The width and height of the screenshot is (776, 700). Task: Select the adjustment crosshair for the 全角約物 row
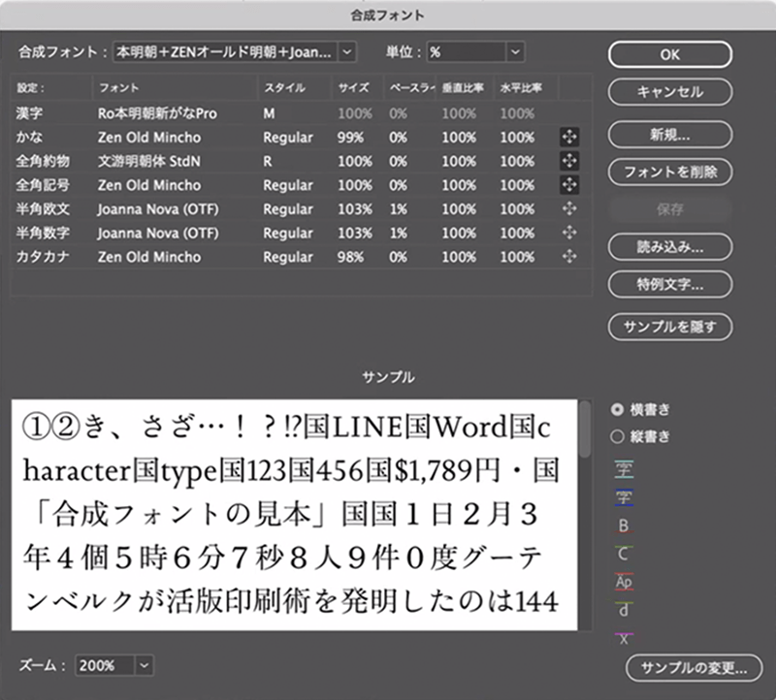click(x=569, y=159)
